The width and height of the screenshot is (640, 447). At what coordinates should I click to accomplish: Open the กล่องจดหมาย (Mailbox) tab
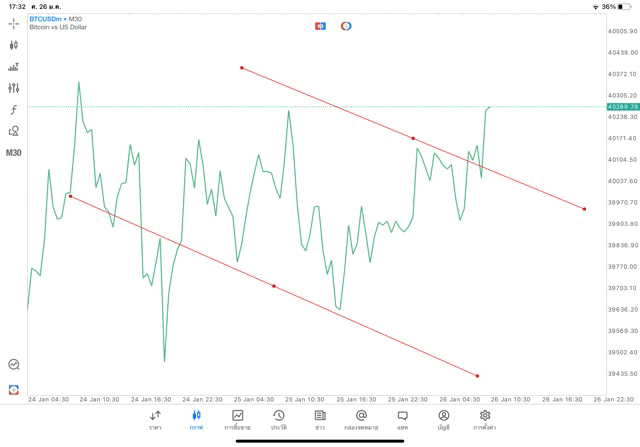tap(361, 419)
